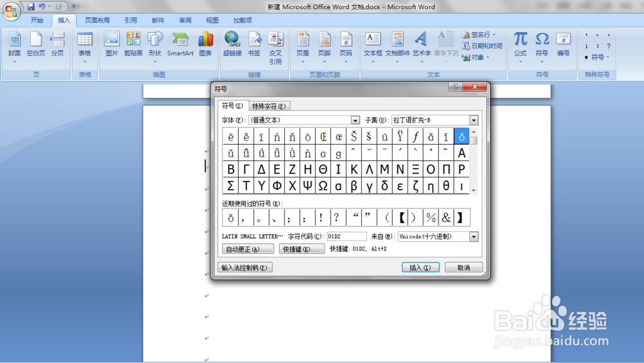
Task: Open Quick Parts (文档部件) menu
Action: [x=397, y=47]
